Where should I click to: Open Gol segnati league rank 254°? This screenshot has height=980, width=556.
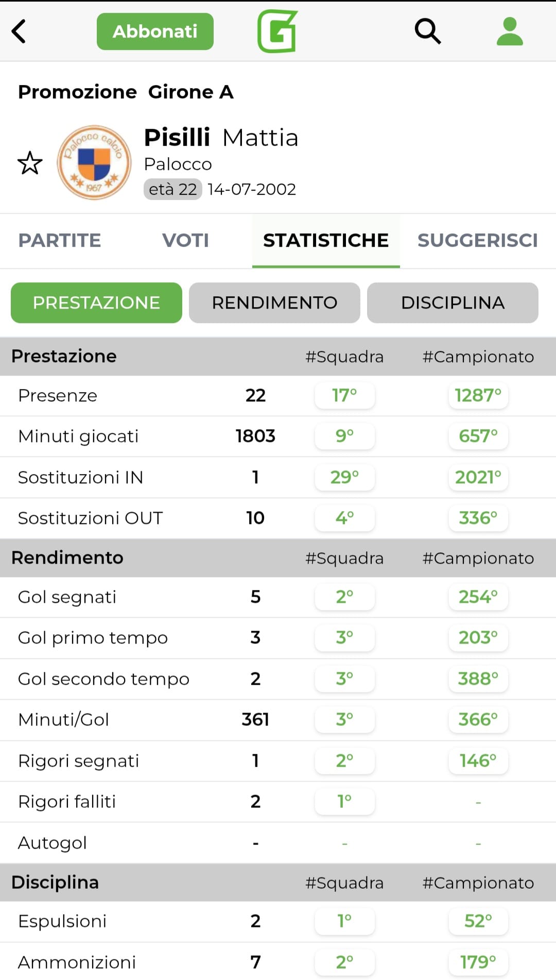478,597
